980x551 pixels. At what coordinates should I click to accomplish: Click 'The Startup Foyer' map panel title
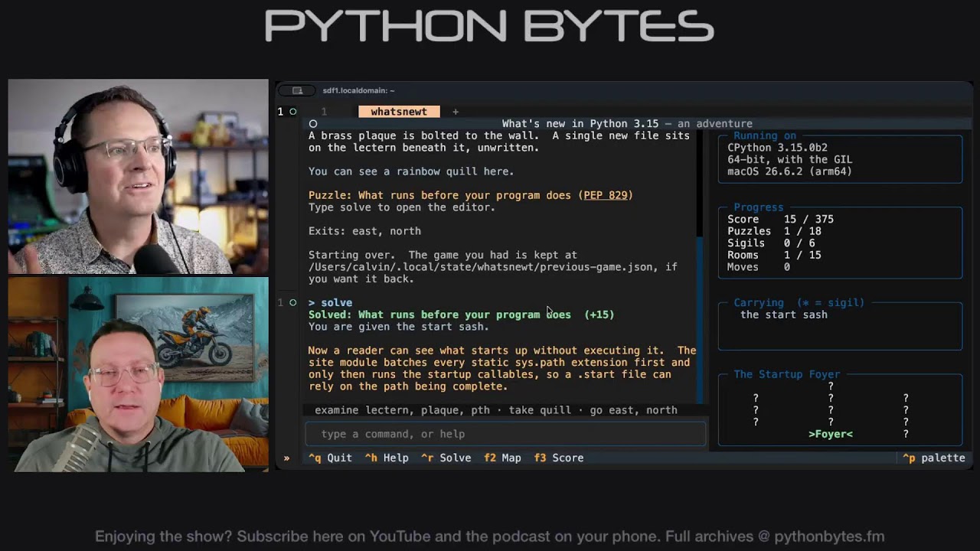(787, 374)
